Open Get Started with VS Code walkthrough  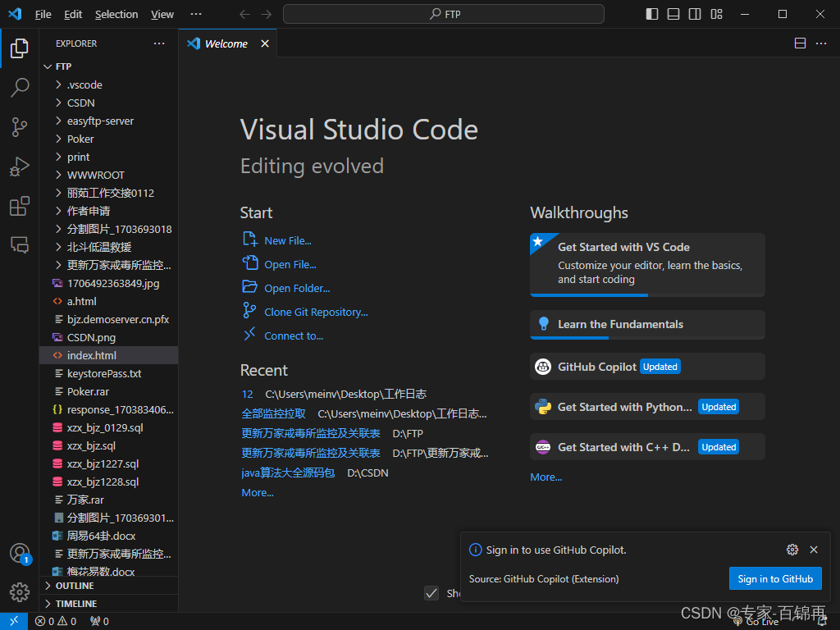(x=647, y=265)
